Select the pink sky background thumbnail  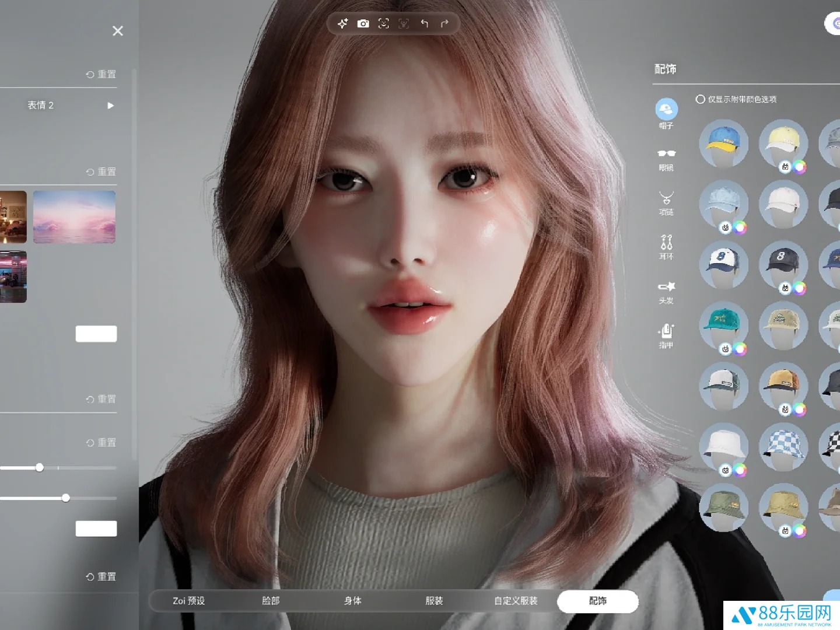coord(74,217)
